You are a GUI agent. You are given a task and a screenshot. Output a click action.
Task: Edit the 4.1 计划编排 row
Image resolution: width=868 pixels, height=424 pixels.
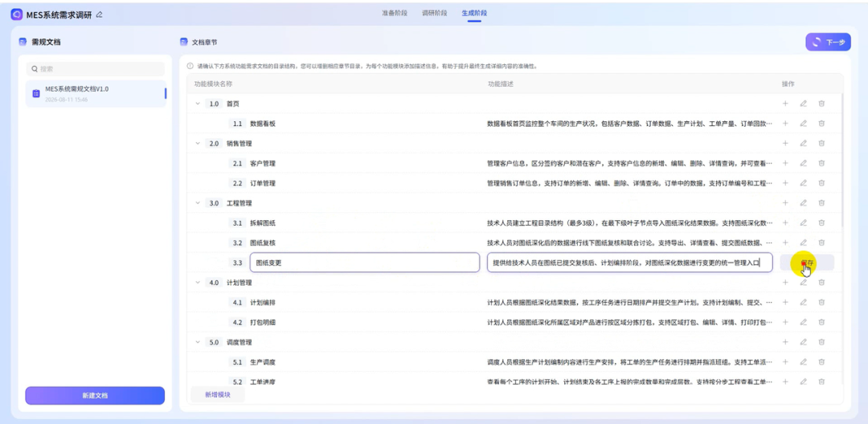point(803,303)
